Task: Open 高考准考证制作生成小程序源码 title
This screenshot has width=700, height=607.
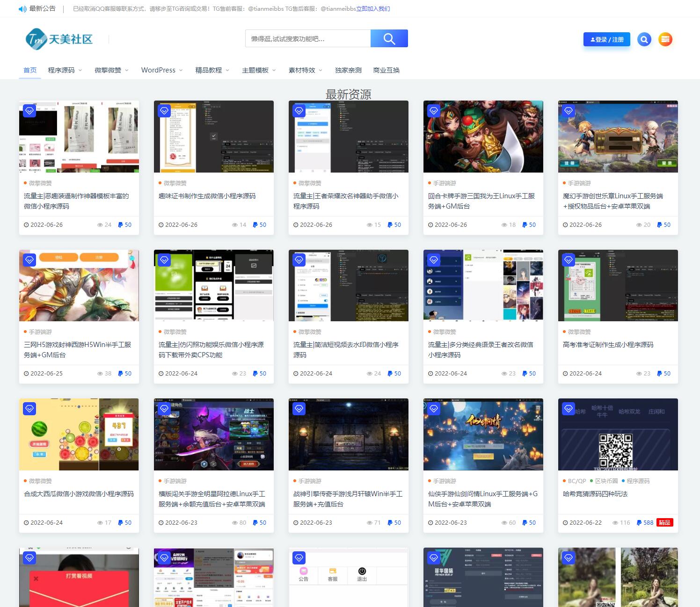Action: (x=608, y=345)
